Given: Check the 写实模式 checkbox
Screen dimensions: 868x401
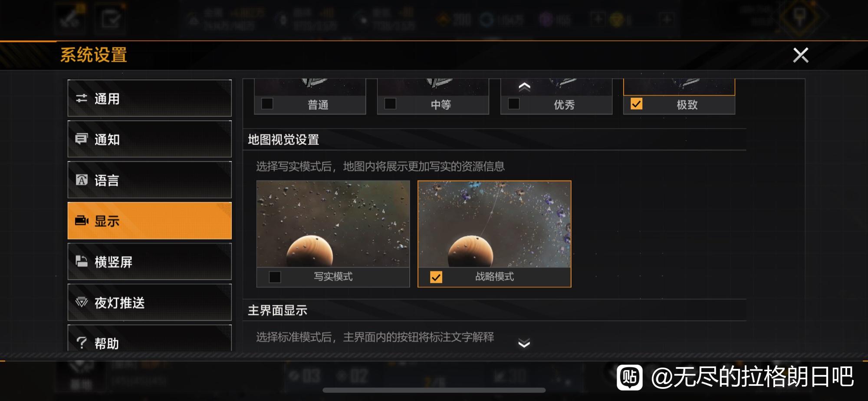Looking at the screenshot, I should click(x=275, y=277).
